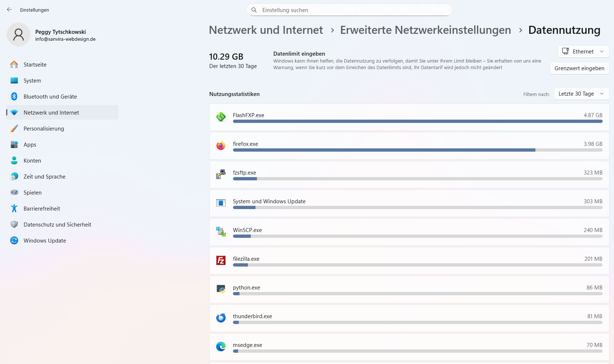Click the Einstellung suchen search field

click(x=349, y=10)
